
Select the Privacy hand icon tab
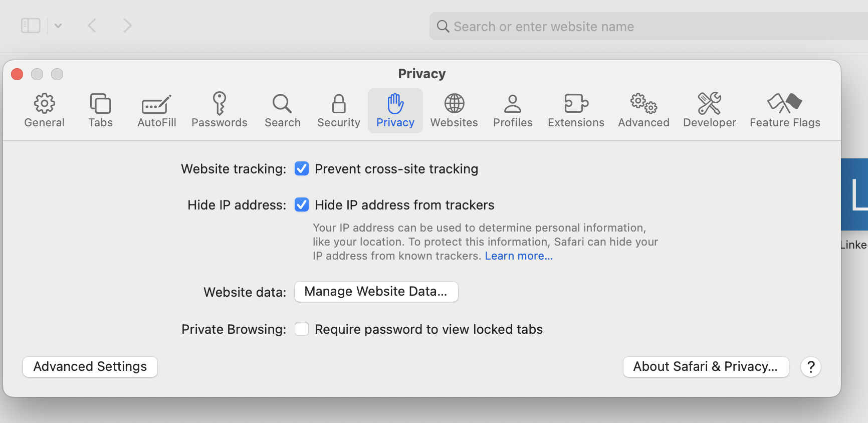tap(395, 111)
